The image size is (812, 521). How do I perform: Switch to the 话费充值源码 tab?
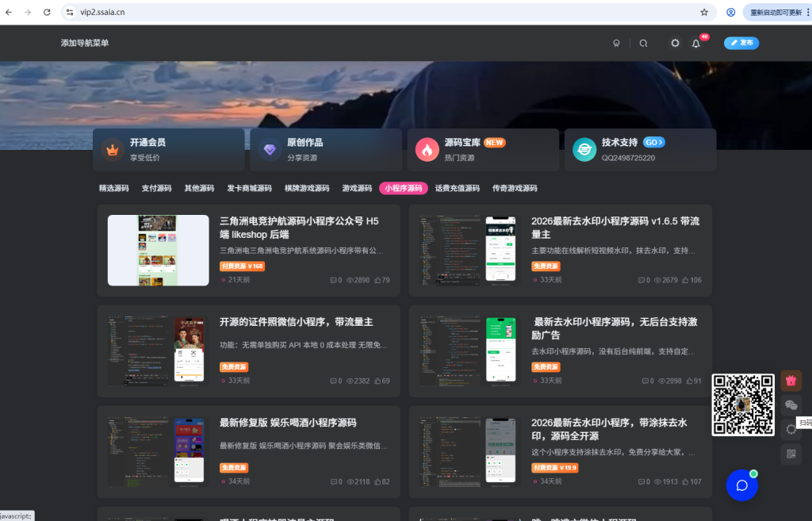click(458, 188)
